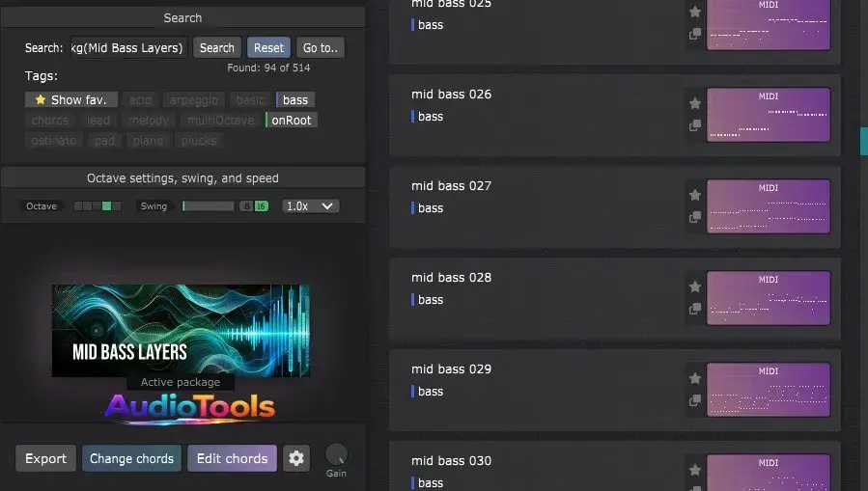
Task: Favorite the mid bass 025 pattern
Action: click(695, 13)
